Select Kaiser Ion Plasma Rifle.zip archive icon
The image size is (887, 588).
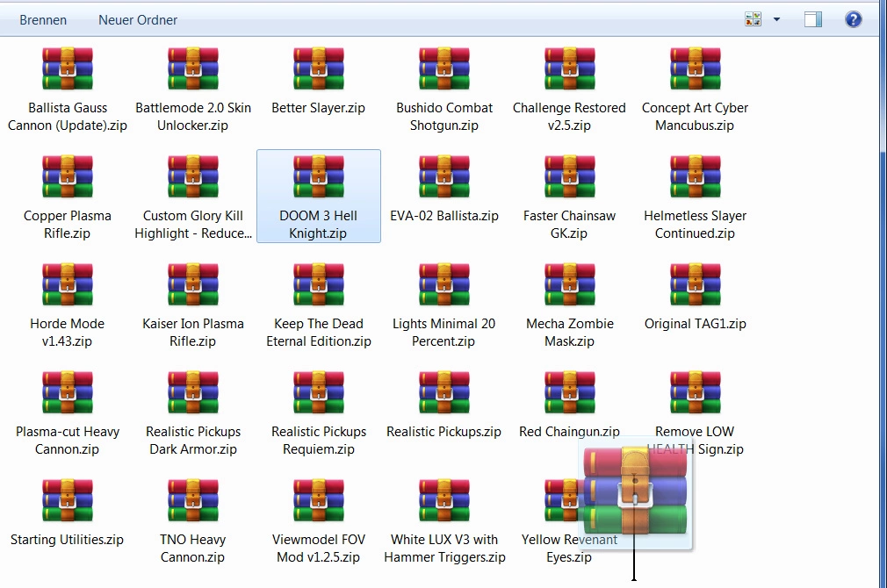(193, 285)
